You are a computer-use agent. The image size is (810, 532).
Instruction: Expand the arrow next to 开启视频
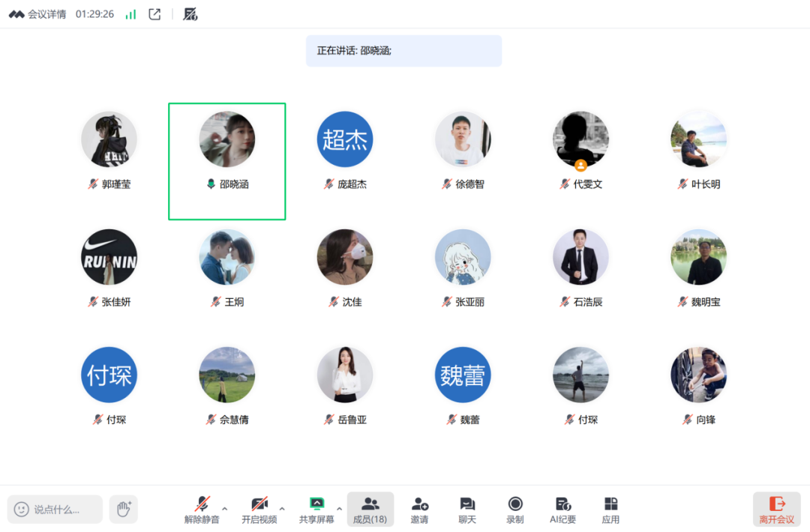click(282, 509)
